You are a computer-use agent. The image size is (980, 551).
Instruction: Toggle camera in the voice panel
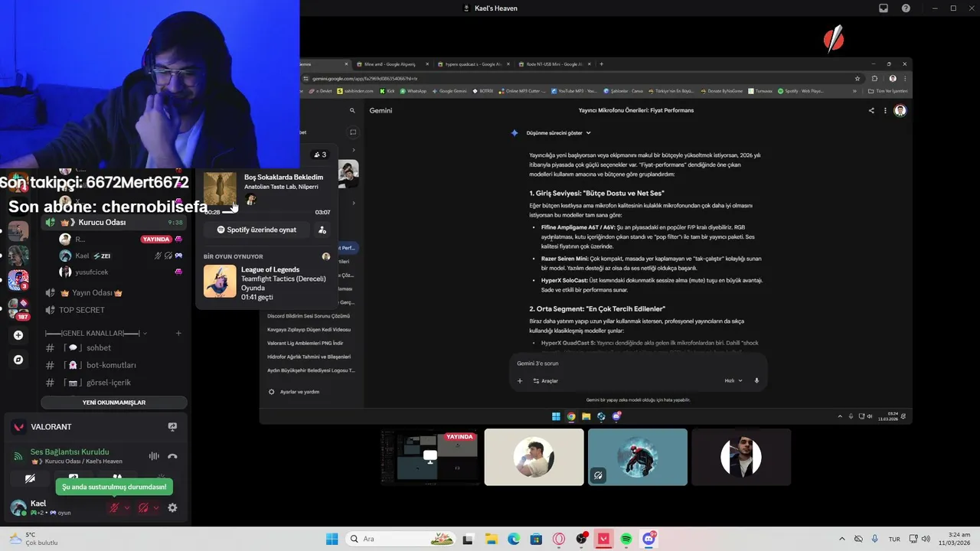30,479
